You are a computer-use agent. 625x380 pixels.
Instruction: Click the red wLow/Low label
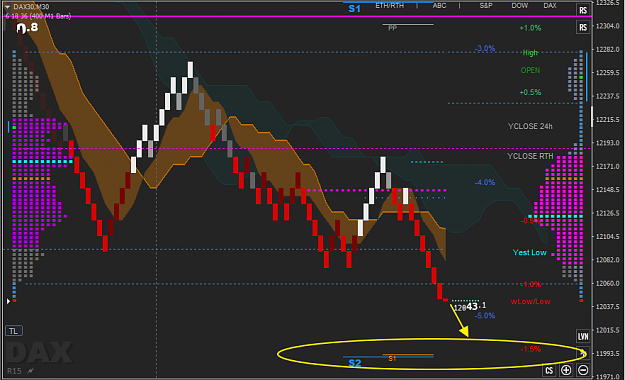point(531,301)
